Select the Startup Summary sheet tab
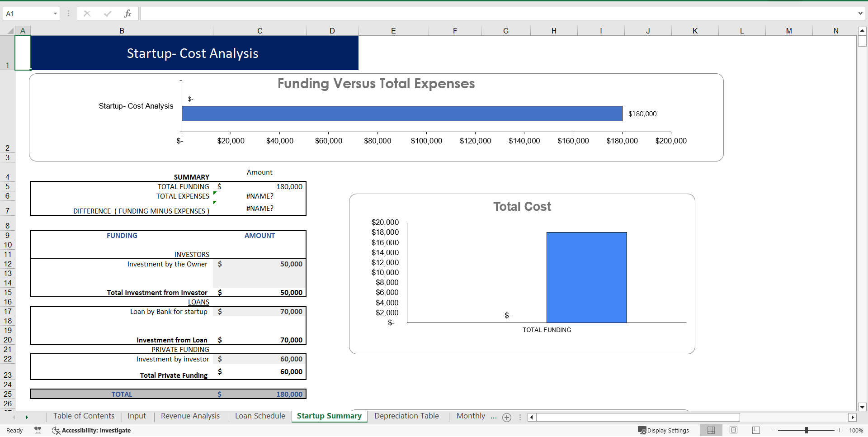Image resolution: width=868 pixels, height=437 pixels. click(329, 416)
